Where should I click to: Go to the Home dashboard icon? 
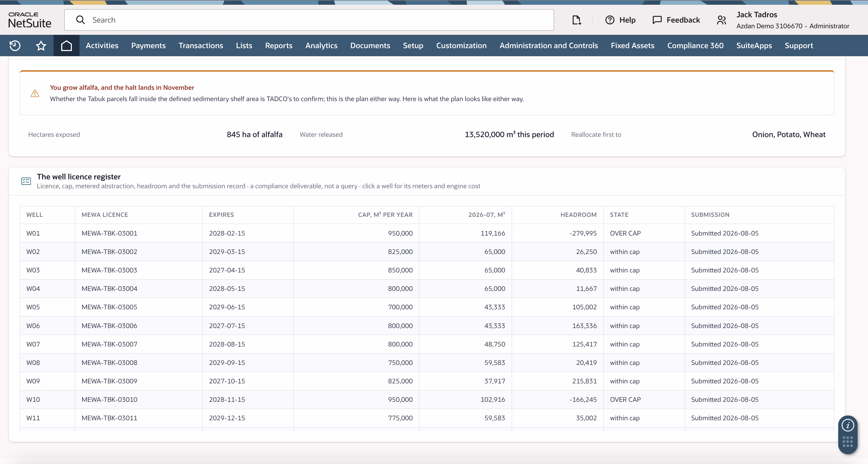coord(66,46)
